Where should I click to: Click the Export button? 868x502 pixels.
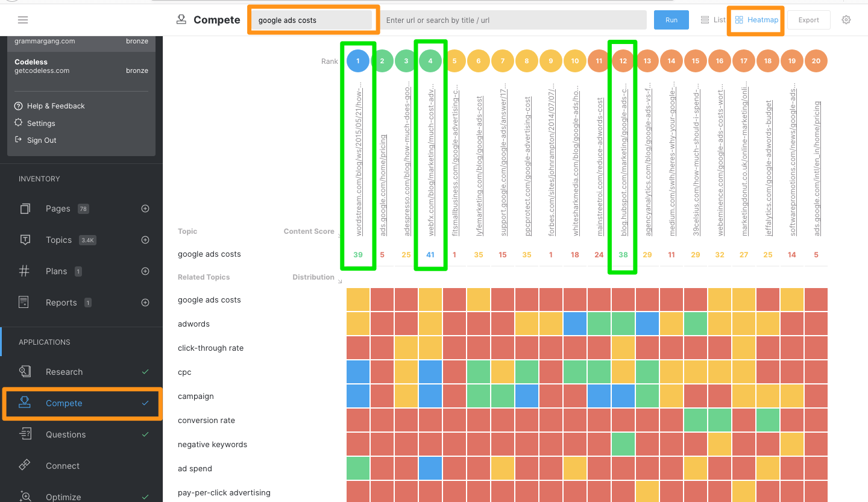[x=808, y=20]
